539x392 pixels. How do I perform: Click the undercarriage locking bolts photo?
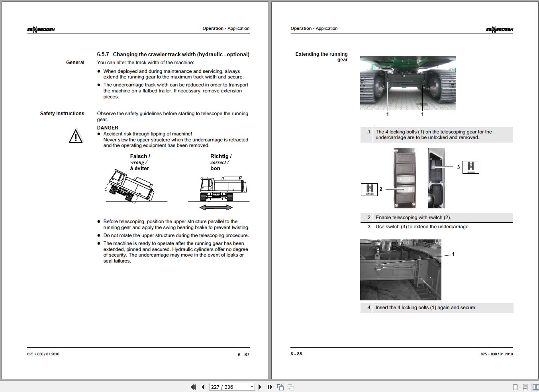tap(408, 83)
